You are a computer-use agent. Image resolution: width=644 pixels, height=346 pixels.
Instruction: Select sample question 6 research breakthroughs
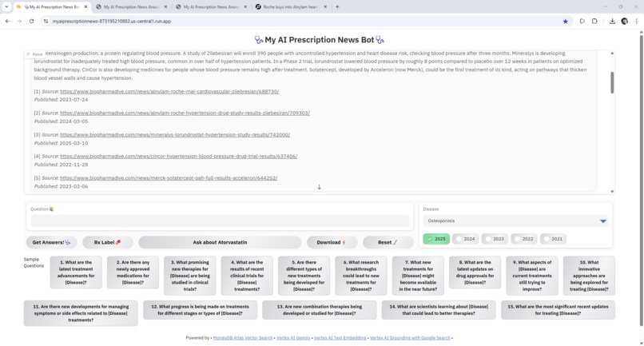(x=361, y=276)
